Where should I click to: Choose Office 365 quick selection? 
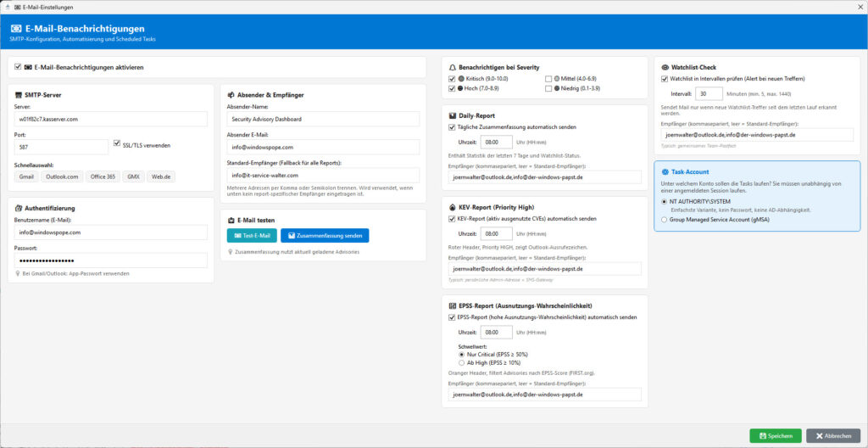click(x=103, y=176)
